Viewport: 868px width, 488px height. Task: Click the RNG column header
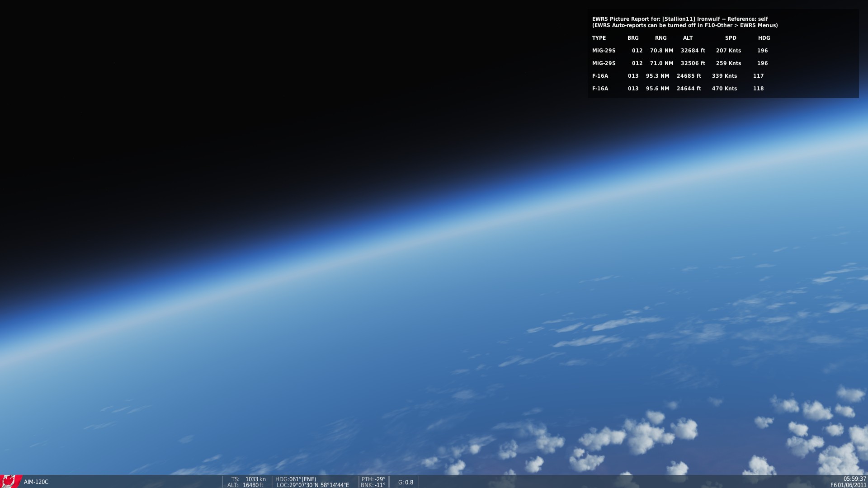tap(661, 38)
